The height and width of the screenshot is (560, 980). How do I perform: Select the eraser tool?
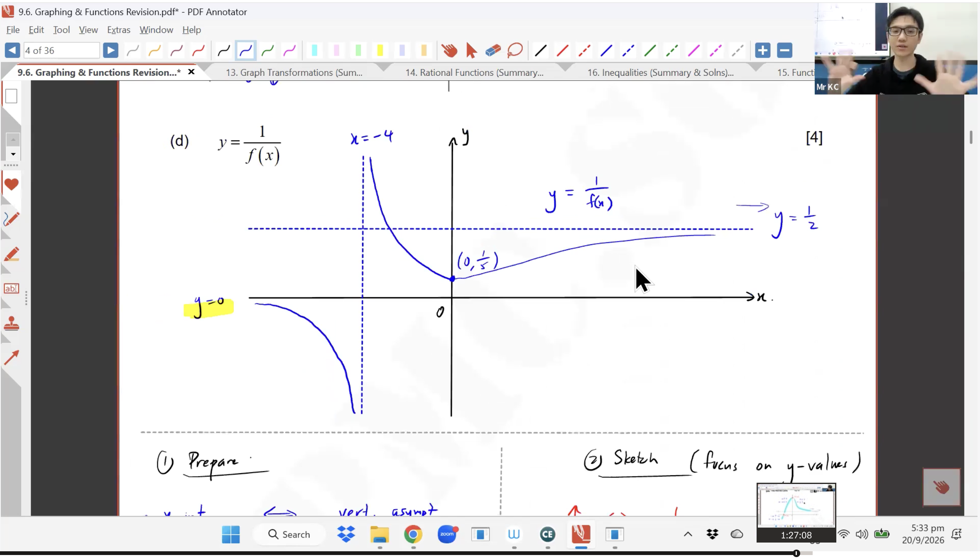(493, 51)
